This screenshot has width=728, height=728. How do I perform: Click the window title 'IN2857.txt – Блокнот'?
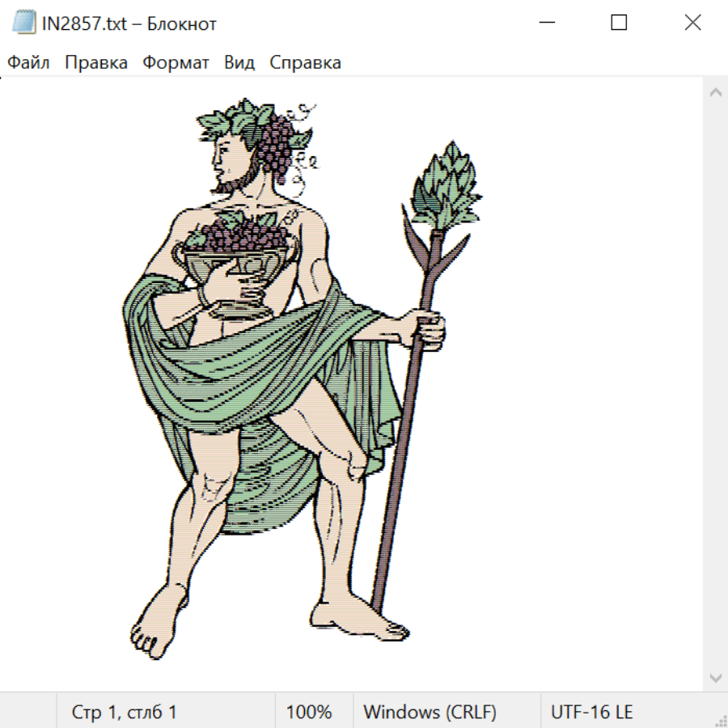point(129,24)
